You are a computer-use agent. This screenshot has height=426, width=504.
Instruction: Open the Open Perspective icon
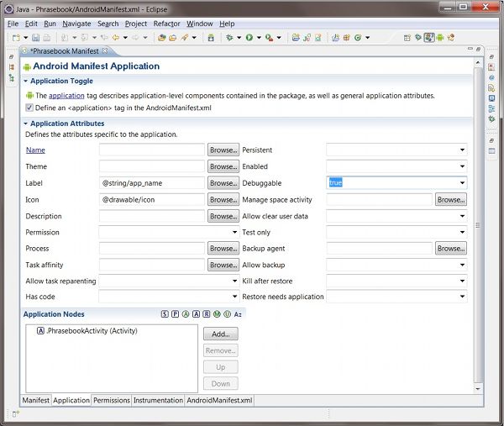407,38
